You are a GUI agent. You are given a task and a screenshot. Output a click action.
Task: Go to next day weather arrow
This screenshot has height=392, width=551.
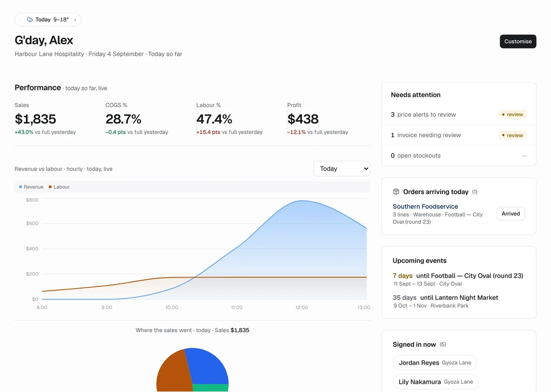[x=75, y=20]
